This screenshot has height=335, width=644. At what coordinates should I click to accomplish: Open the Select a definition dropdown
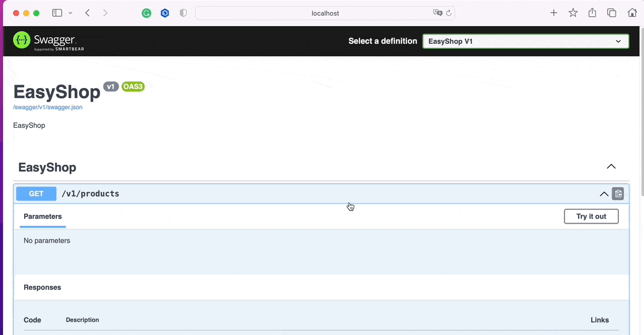[x=526, y=41]
